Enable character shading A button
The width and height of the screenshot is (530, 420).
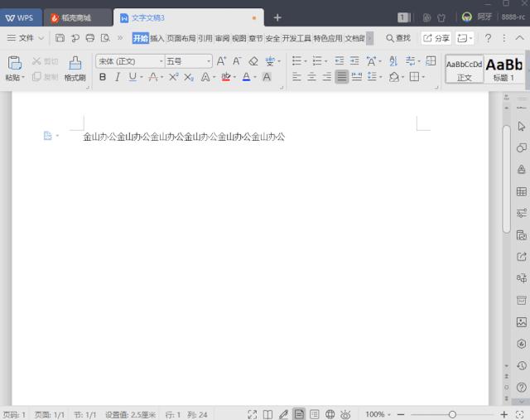(x=267, y=77)
